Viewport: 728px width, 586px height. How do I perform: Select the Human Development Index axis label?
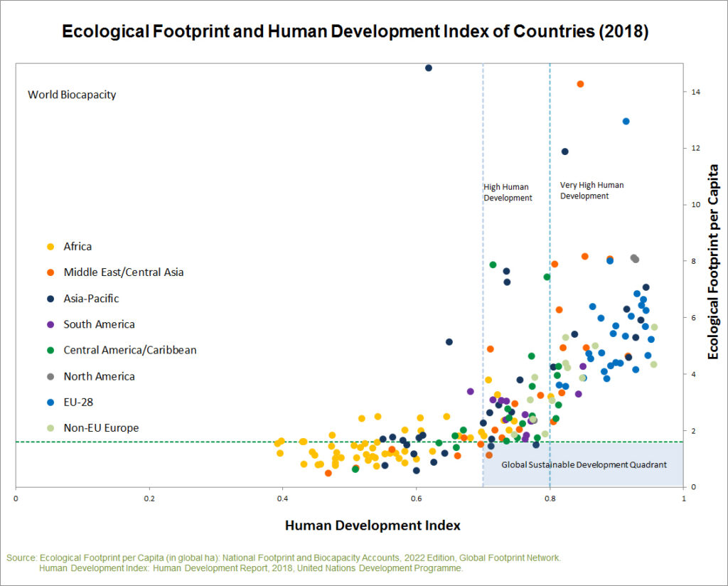(x=372, y=526)
